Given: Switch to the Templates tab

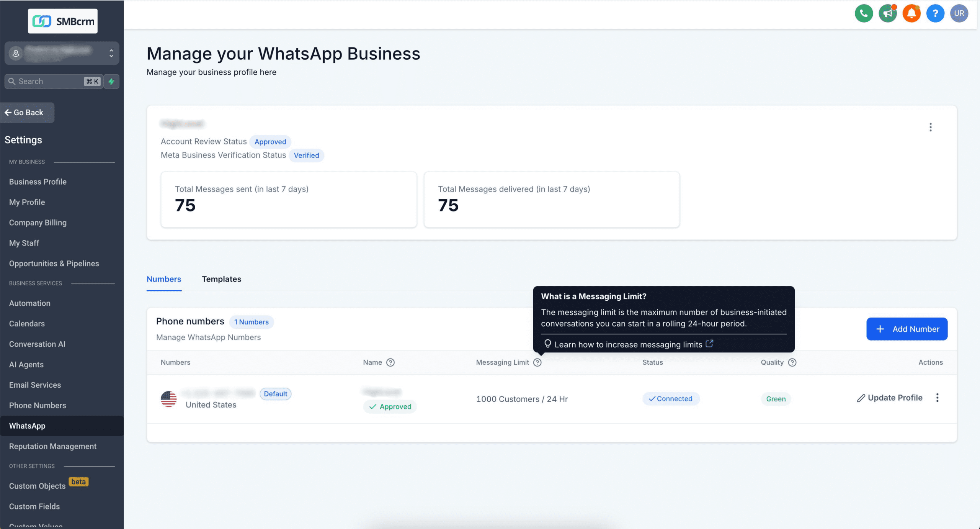Looking at the screenshot, I should click(x=222, y=279).
